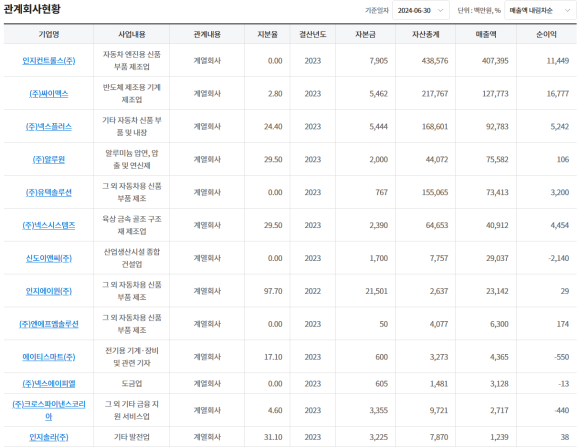This screenshot has width=580, height=447.
Task: Open the 신도이앤씨(주) company link
Action: tap(49, 258)
